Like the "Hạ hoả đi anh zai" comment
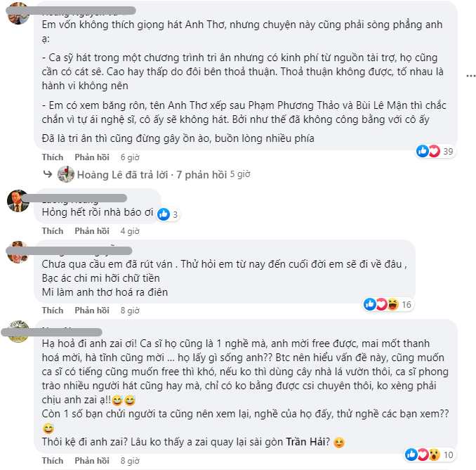The image size is (476, 470). [52, 461]
